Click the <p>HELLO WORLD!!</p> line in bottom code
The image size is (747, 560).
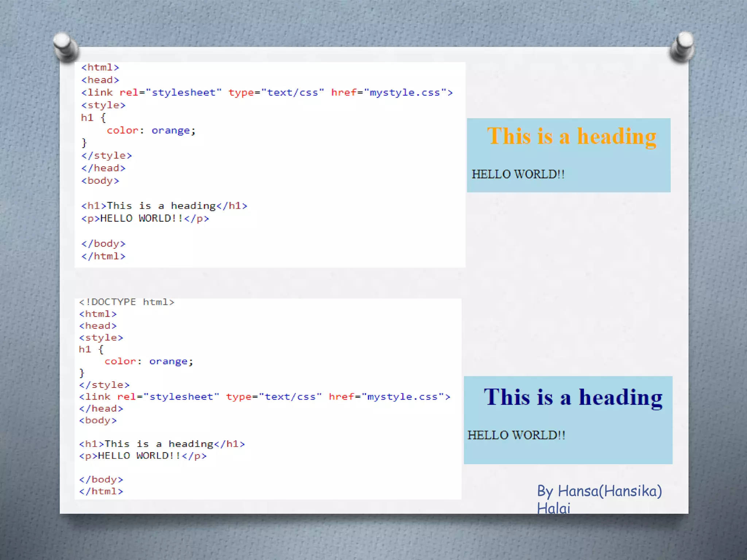coord(143,456)
